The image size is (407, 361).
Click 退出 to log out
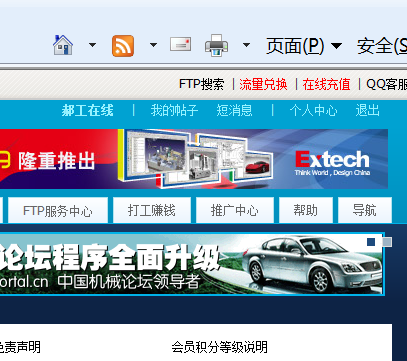(x=367, y=110)
